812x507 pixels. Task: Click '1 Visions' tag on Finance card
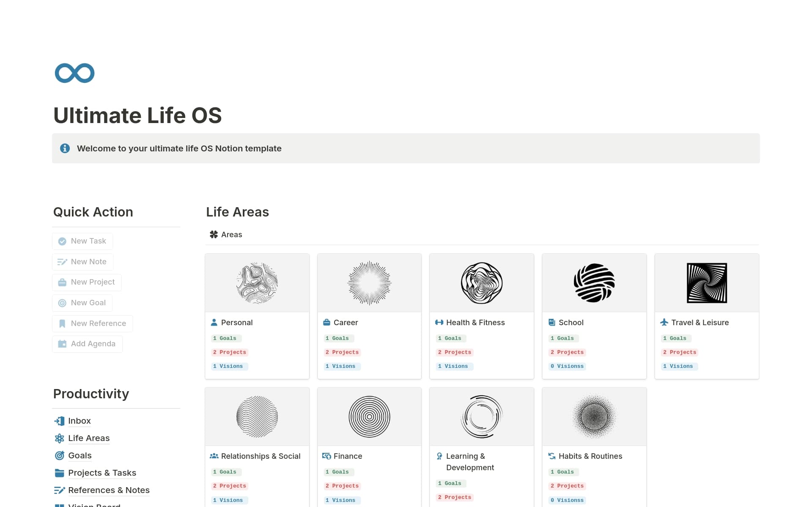click(342, 500)
